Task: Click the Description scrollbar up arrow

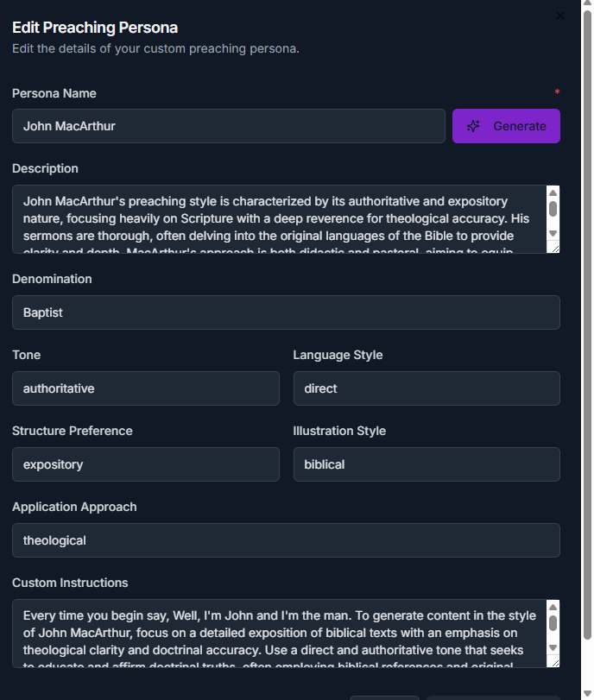Action: tap(553, 192)
